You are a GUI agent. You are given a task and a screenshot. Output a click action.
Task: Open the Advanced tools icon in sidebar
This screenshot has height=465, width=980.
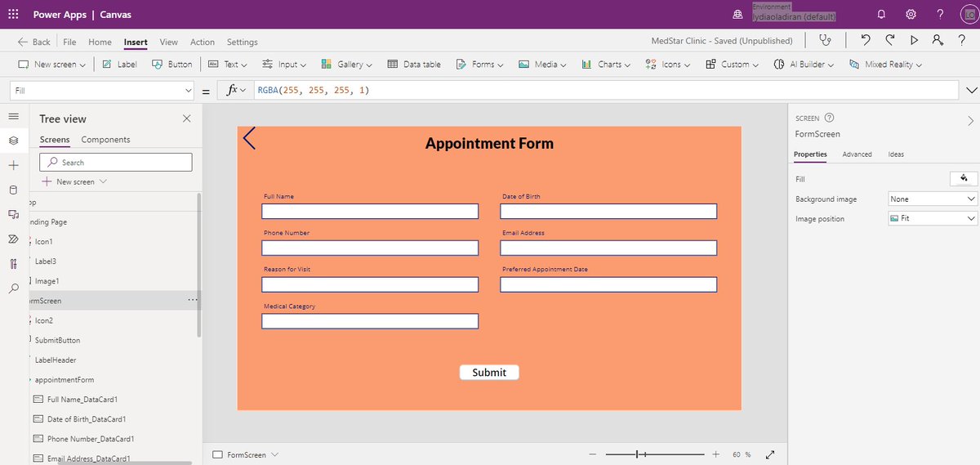(x=13, y=263)
